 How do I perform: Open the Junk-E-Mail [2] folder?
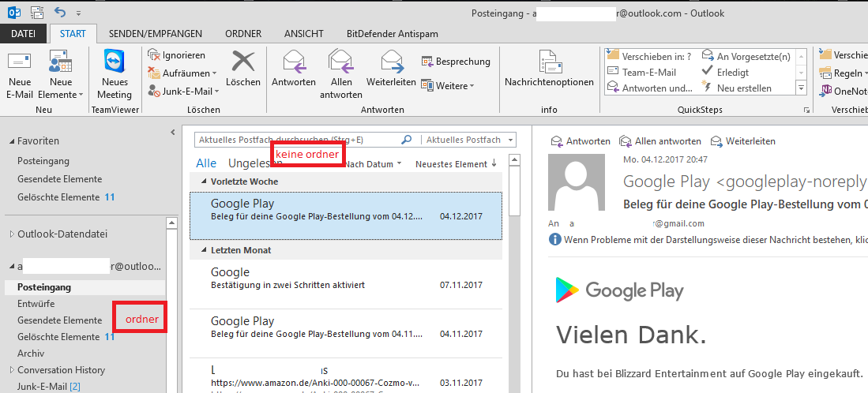coord(49,387)
